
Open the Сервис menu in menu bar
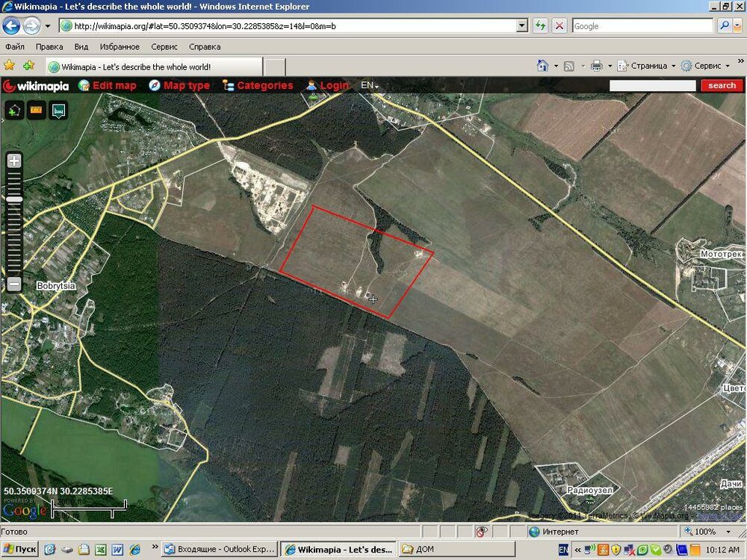point(164,46)
